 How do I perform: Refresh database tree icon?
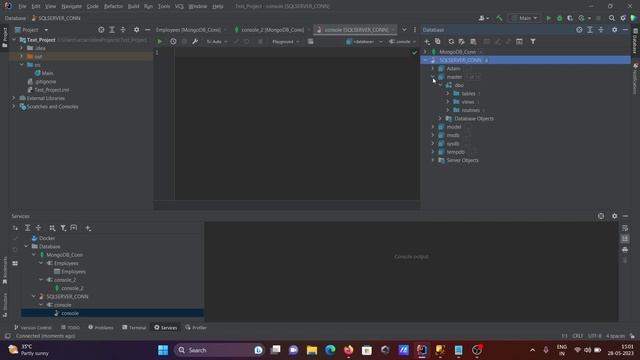click(451, 42)
